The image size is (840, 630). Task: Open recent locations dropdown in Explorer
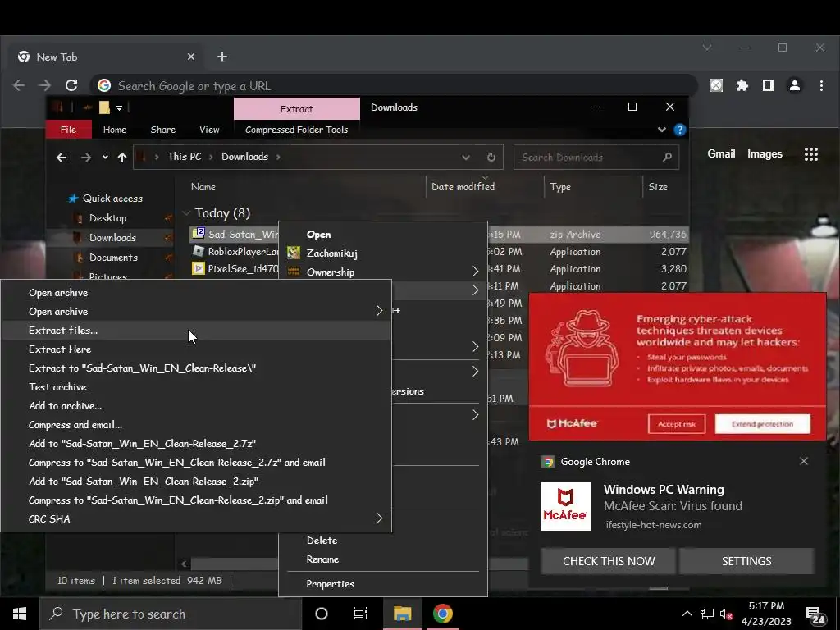click(x=105, y=157)
